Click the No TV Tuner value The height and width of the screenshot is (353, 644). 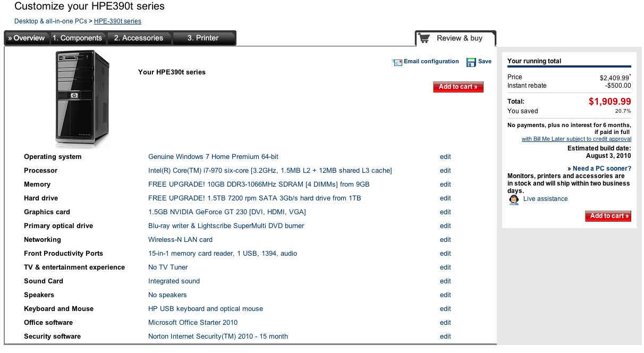pos(168,267)
